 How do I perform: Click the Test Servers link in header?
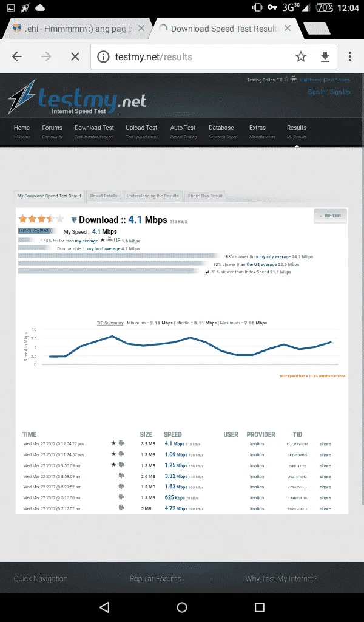pos(338,80)
